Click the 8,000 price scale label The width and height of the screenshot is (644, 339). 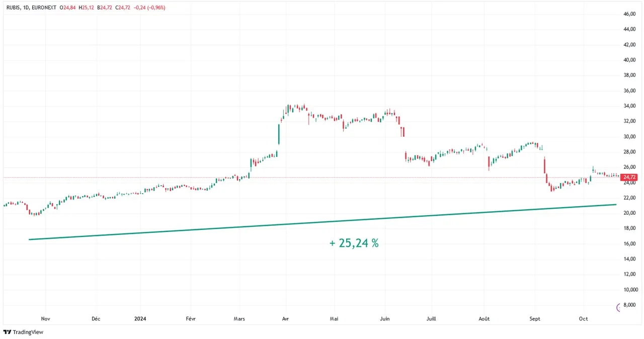click(629, 305)
